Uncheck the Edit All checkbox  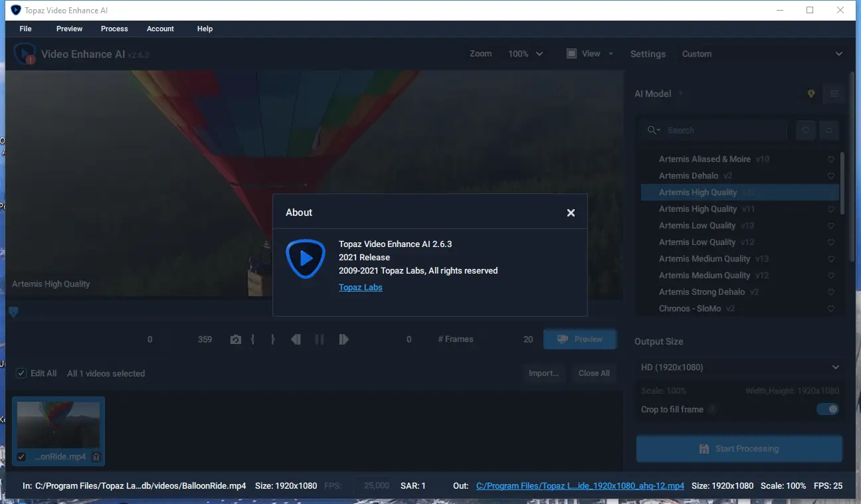[x=21, y=373]
